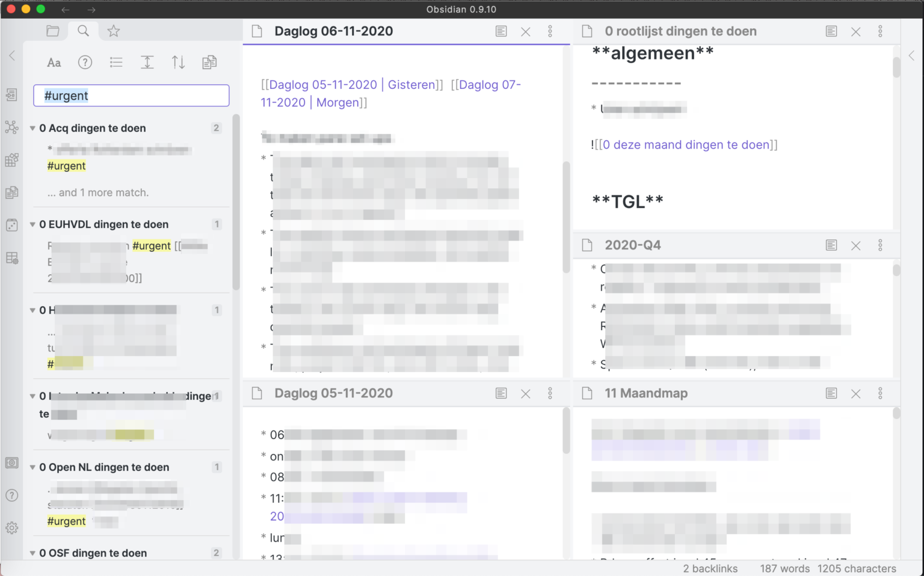
Task: Switch to the file explorer tab
Action: [53, 30]
